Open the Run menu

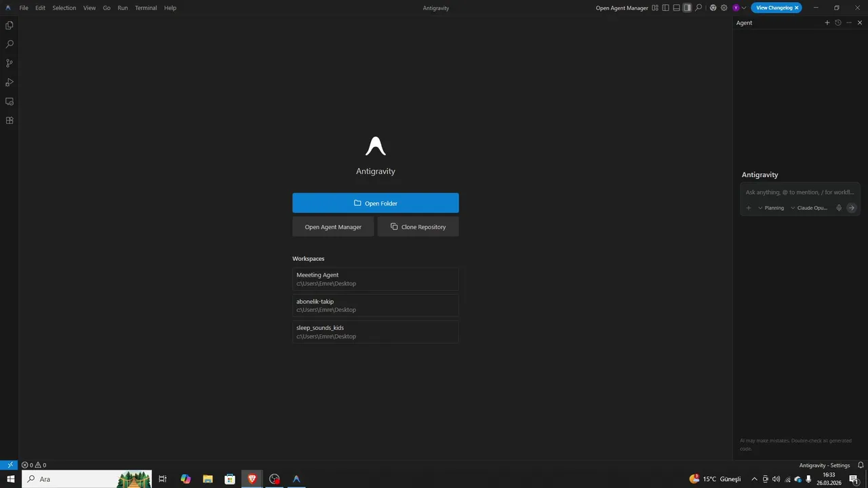pyautogui.click(x=123, y=8)
